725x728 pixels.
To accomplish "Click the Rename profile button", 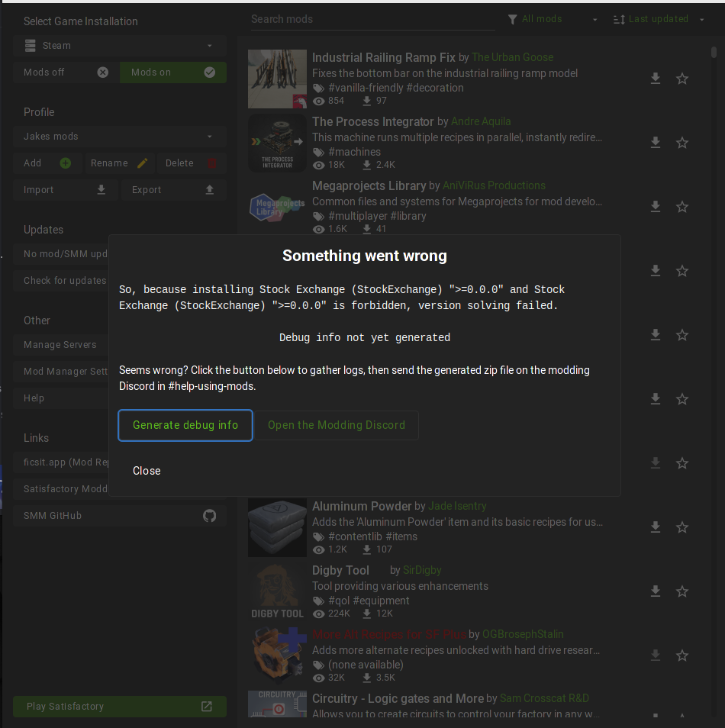I will [x=120, y=163].
